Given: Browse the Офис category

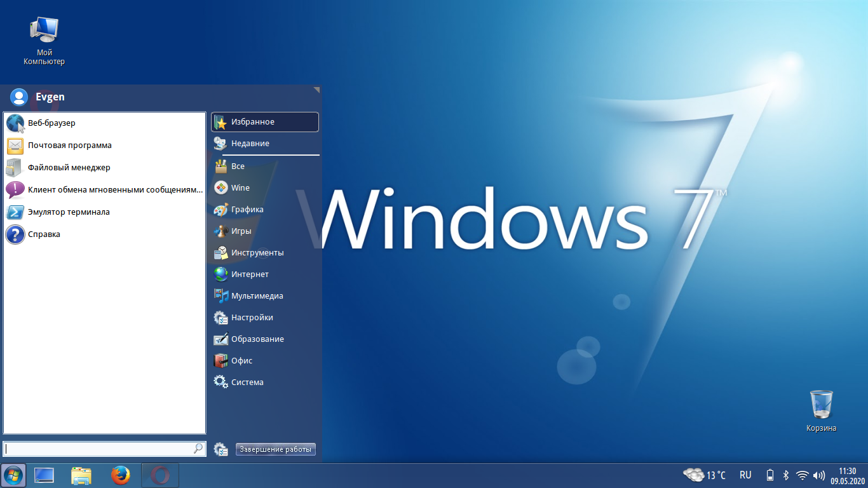Looking at the screenshot, I should 265,361.
